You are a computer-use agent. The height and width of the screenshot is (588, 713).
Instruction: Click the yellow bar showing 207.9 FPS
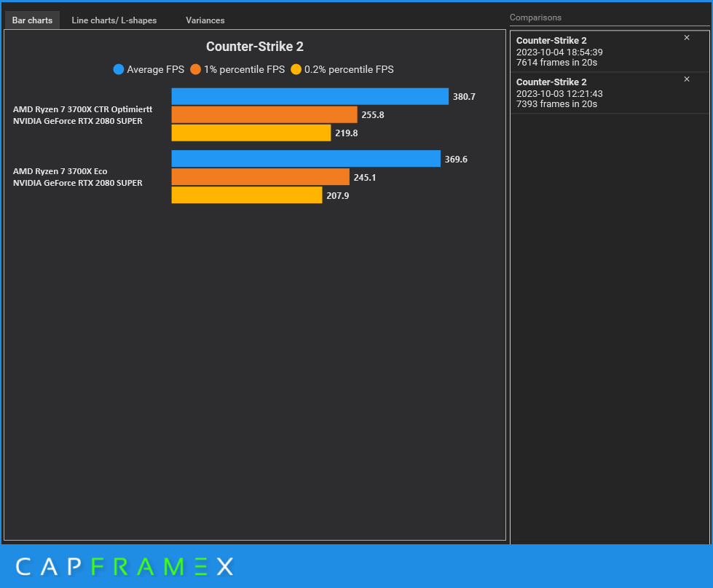tap(248, 195)
